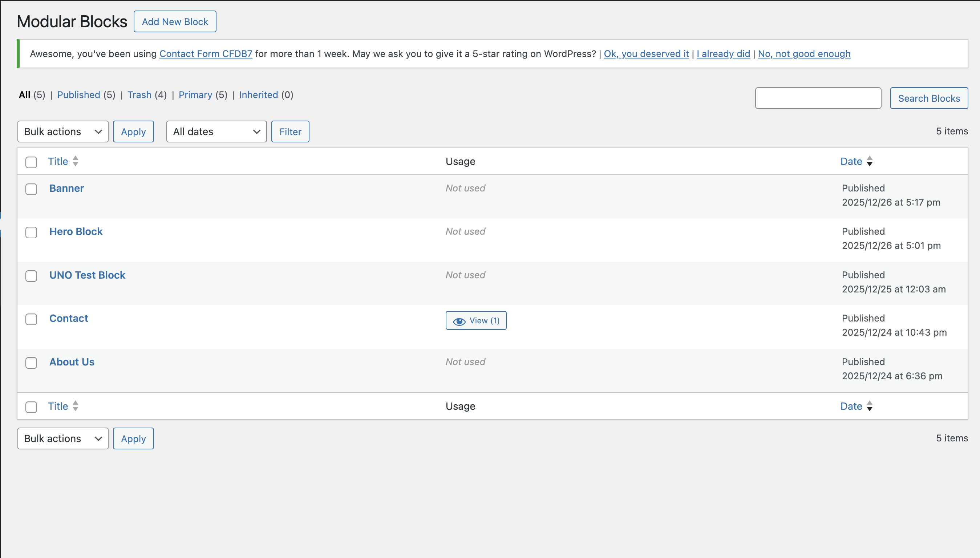Screen dimensions: 980x558
Task: Check the Banner row checkbox
Action: [x=31, y=189]
